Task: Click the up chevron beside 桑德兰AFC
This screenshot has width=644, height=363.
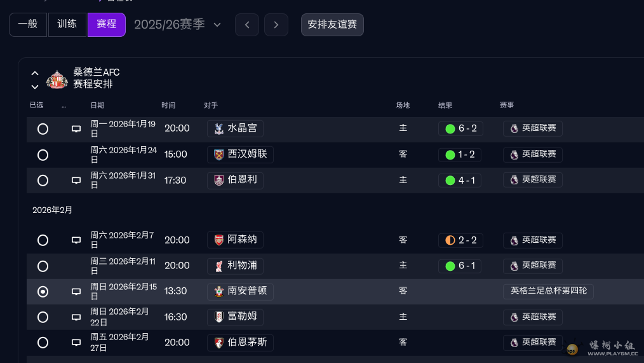Action: click(x=35, y=73)
